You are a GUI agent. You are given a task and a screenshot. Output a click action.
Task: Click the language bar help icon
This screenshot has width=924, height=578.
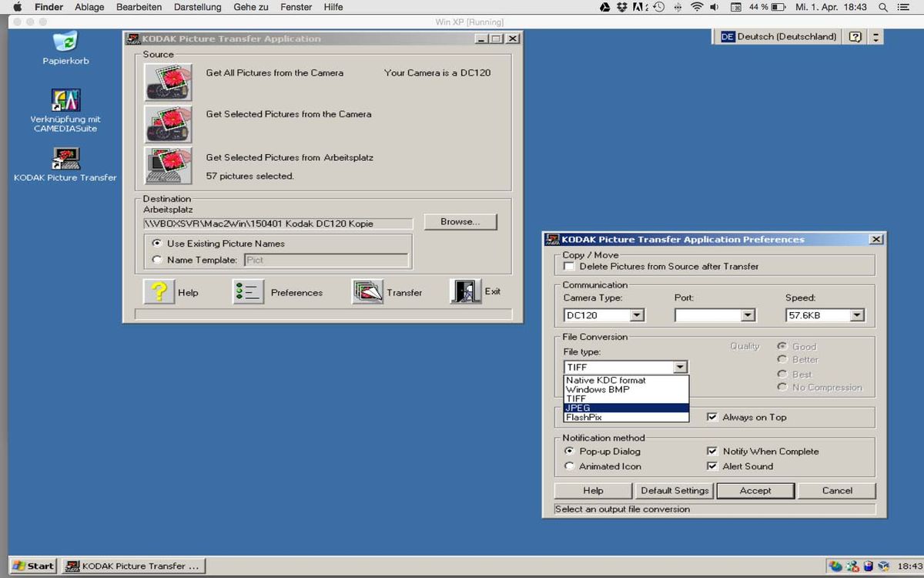click(x=855, y=36)
